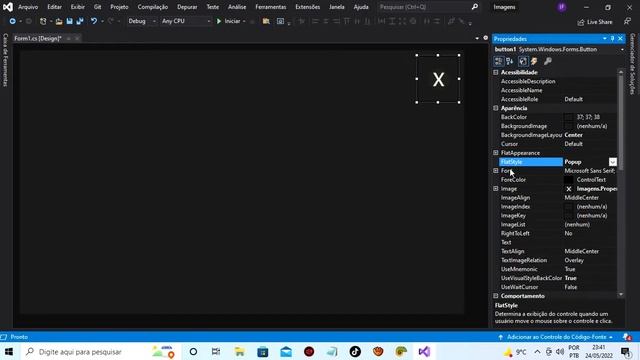Collapse the Acessibilidade category
This screenshot has width=640, height=360.
pyautogui.click(x=496, y=73)
